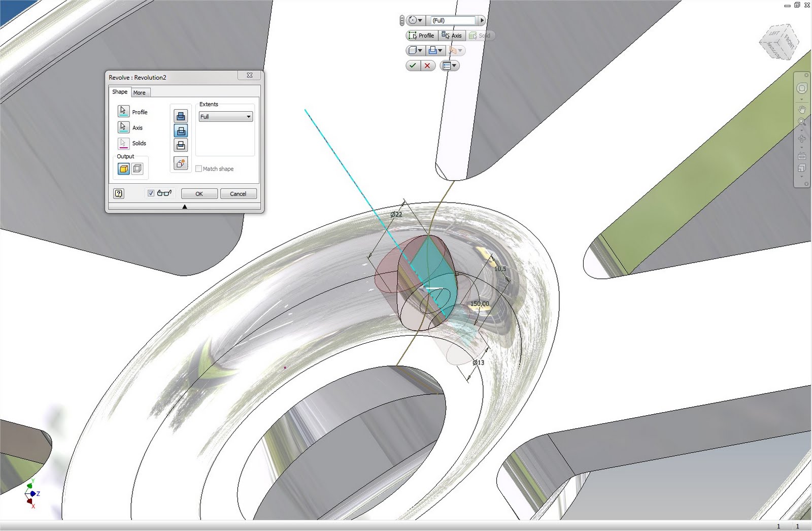
Task: Activate the Zoom magnifier tool
Action: pyautogui.click(x=802, y=122)
